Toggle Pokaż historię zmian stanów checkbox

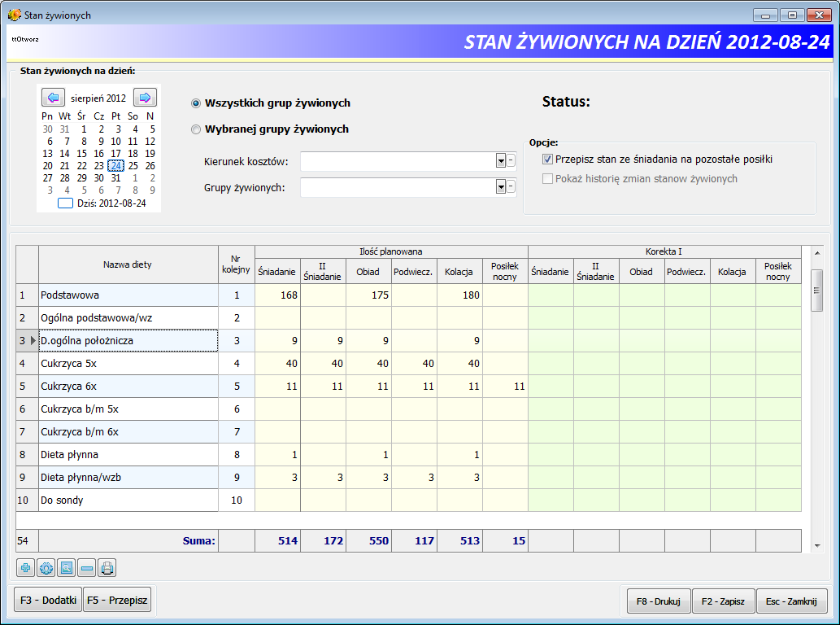[x=547, y=178]
